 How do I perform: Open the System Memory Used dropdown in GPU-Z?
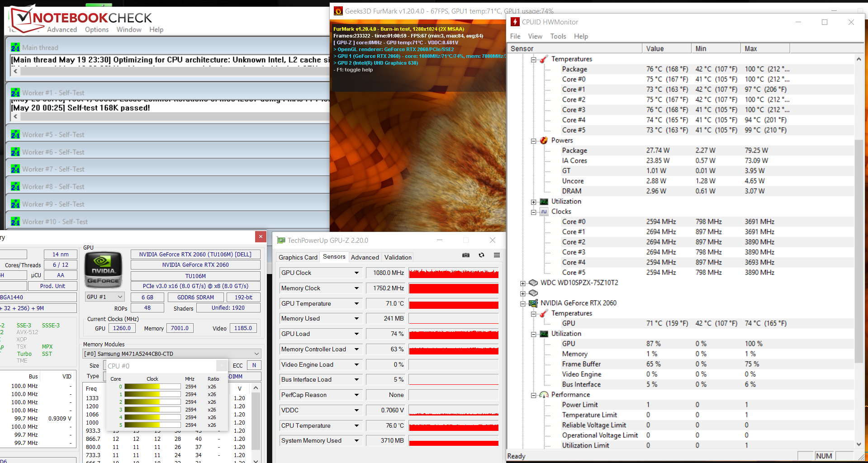pyautogui.click(x=356, y=440)
